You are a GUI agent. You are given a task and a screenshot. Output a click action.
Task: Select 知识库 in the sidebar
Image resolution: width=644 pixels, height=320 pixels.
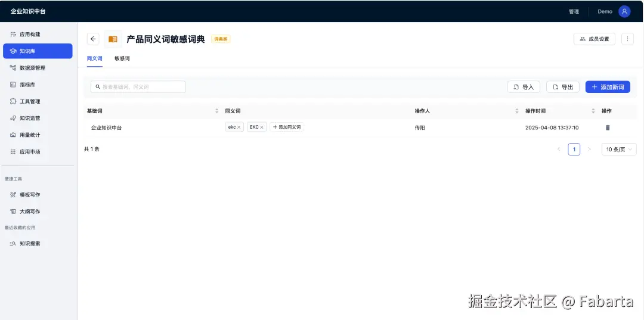[x=38, y=51]
